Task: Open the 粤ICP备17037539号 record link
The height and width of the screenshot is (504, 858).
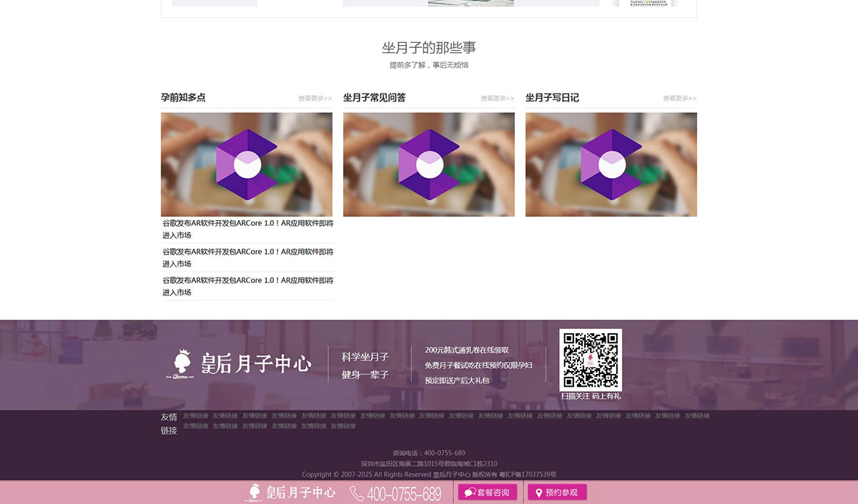Action: (x=528, y=475)
